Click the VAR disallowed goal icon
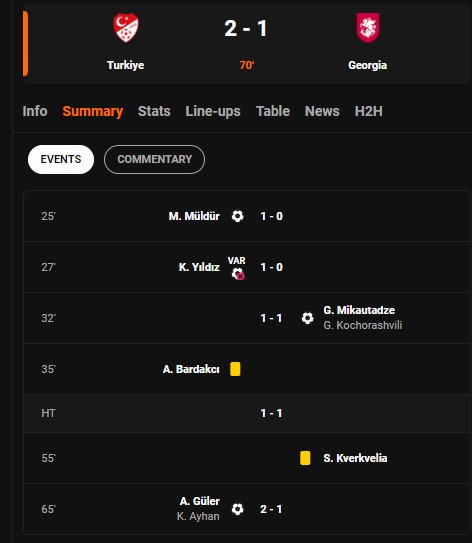The width and height of the screenshot is (472, 543). [238, 274]
